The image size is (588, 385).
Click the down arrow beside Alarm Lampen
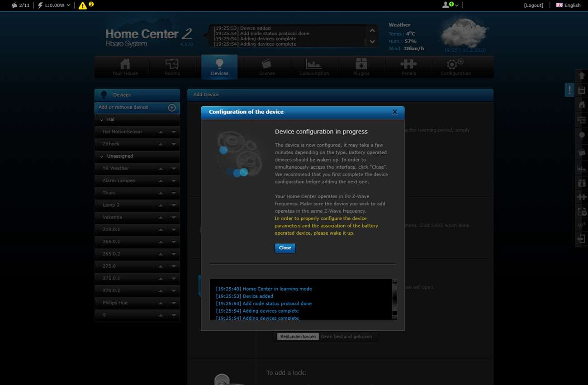(x=174, y=181)
